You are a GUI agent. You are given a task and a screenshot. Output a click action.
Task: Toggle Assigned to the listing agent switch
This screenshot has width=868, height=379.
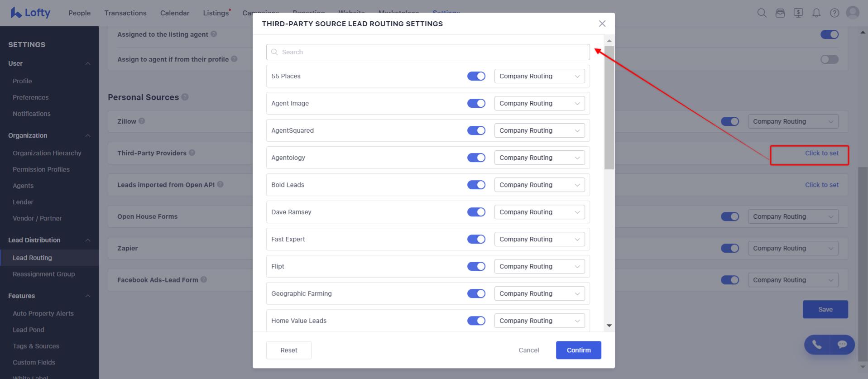pyautogui.click(x=830, y=34)
